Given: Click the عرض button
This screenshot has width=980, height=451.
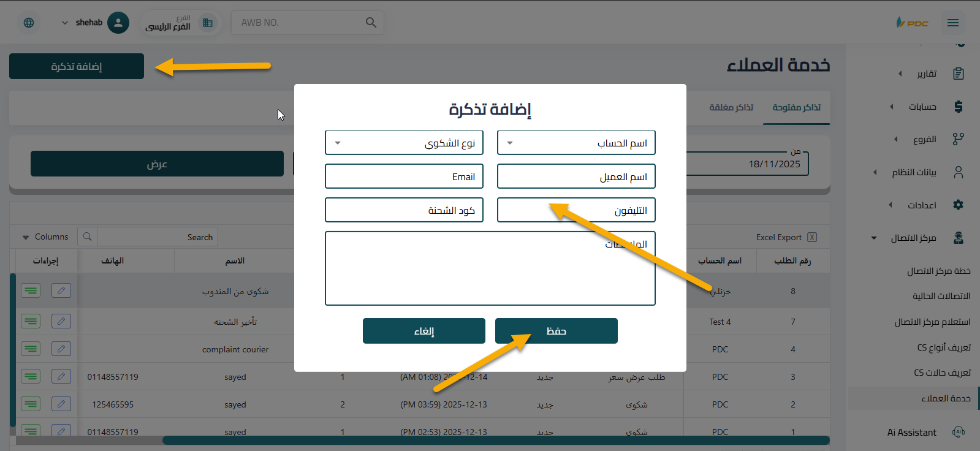Looking at the screenshot, I should pyautogui.click(x=157, y=164).
